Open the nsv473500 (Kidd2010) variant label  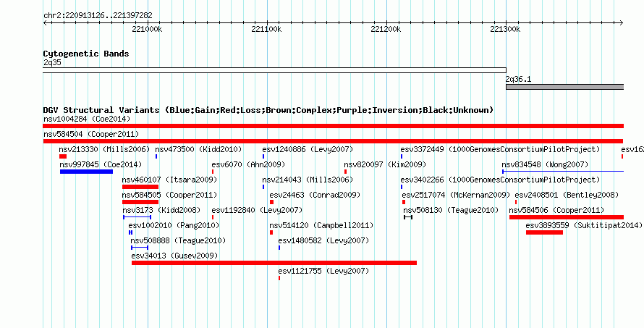pos(198,149)
